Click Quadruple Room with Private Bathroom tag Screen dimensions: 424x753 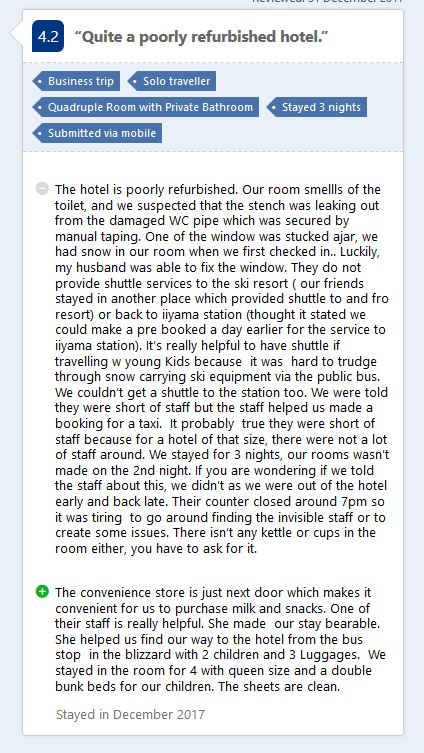pos(145,107)
